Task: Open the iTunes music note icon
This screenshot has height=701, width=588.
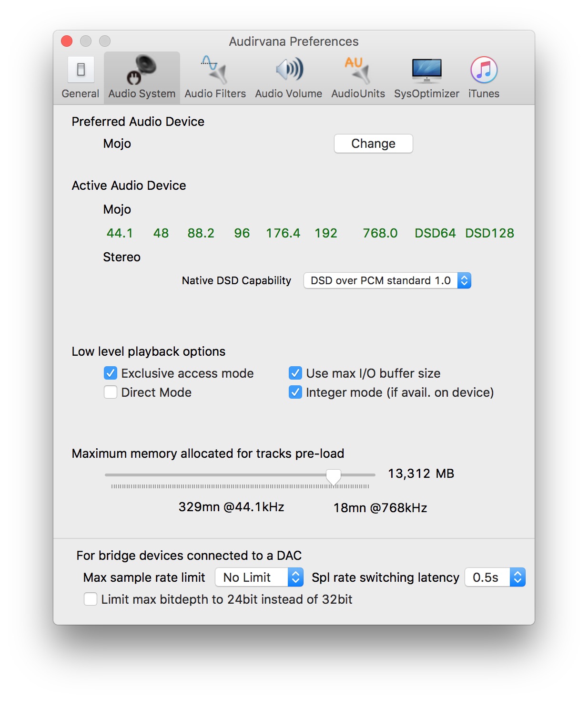Action: tap(484, 70)
